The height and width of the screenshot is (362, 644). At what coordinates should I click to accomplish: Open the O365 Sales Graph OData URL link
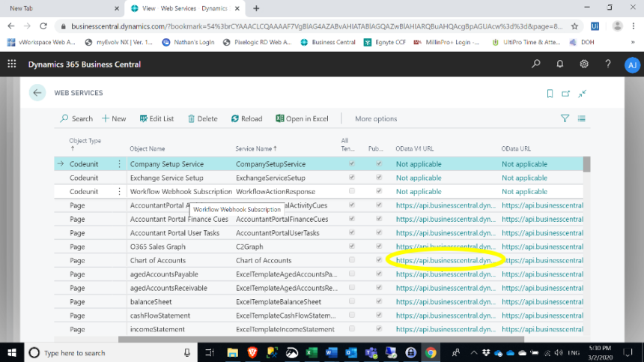pyautogui.click(x=542, y=247)
